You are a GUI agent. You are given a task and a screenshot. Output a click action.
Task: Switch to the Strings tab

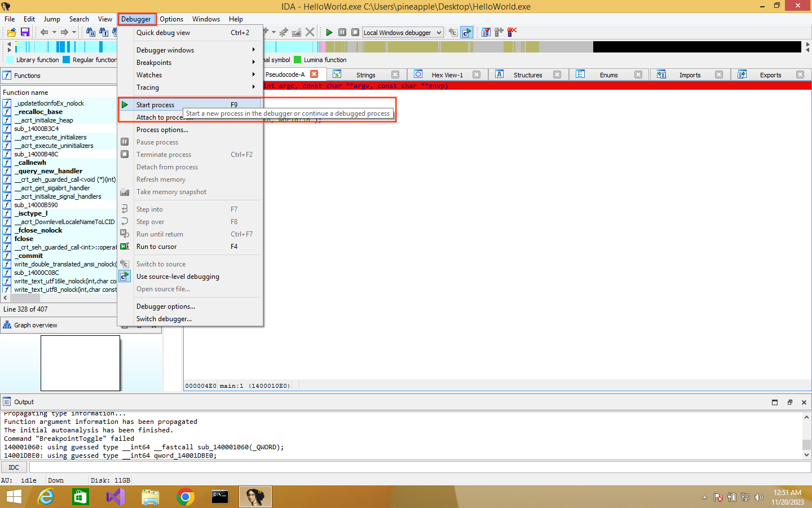click(x=365, y=75)
